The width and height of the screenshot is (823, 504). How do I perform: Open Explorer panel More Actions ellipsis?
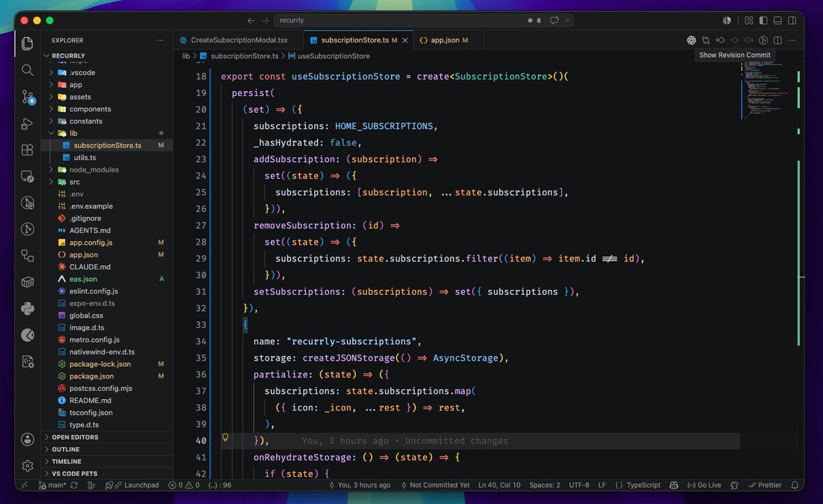[x=160, y=40]
